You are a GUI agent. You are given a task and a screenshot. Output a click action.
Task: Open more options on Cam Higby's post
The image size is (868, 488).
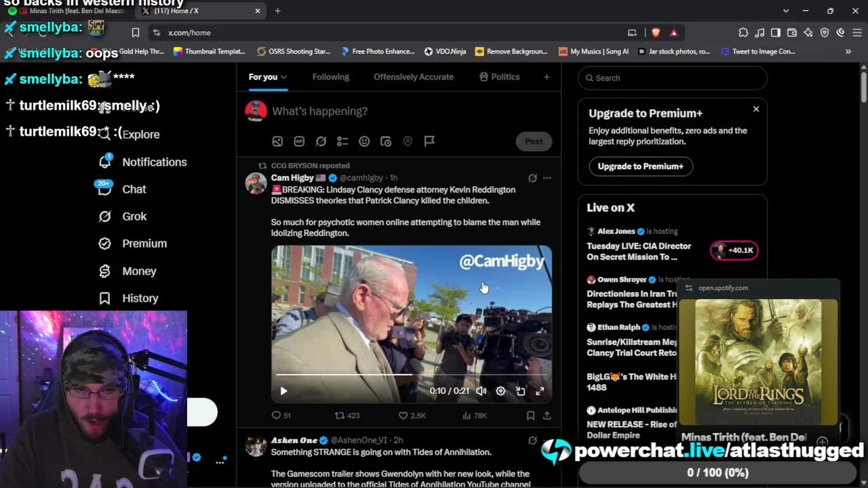[547, 178]
